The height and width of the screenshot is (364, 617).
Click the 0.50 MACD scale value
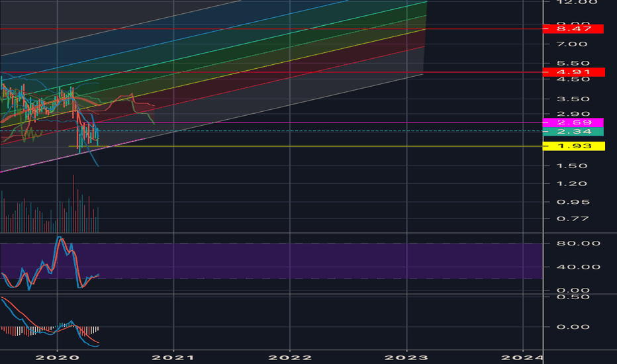coord(573,297)
